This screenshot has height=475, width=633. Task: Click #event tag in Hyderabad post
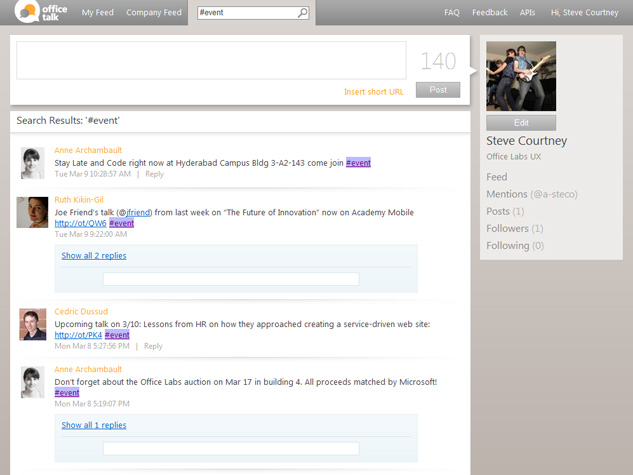(358, 163)
